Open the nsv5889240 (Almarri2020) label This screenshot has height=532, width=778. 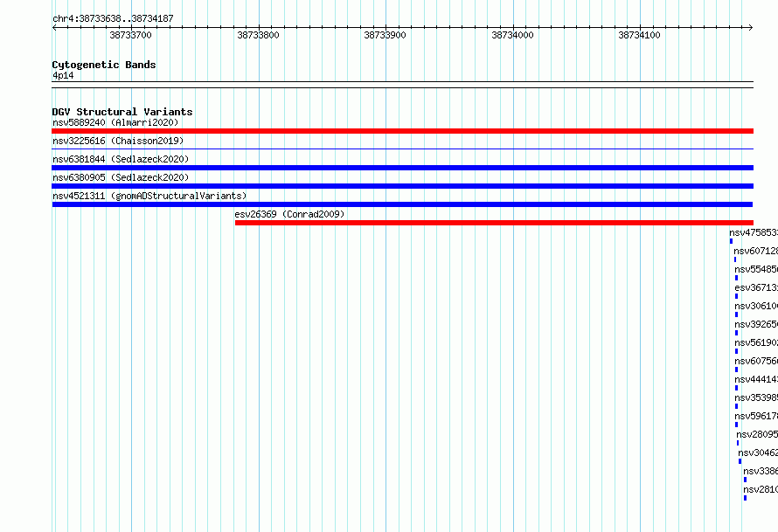tap(115, 122)
